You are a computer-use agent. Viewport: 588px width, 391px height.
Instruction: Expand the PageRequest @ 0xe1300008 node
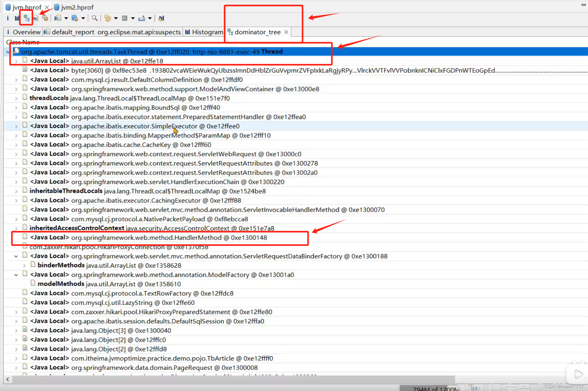point(16,368)
